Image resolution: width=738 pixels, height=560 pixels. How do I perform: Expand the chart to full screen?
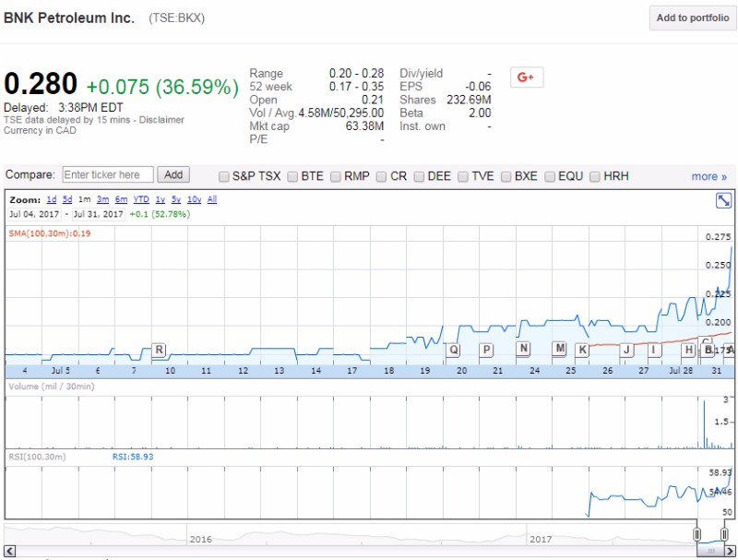coord(723,200)
